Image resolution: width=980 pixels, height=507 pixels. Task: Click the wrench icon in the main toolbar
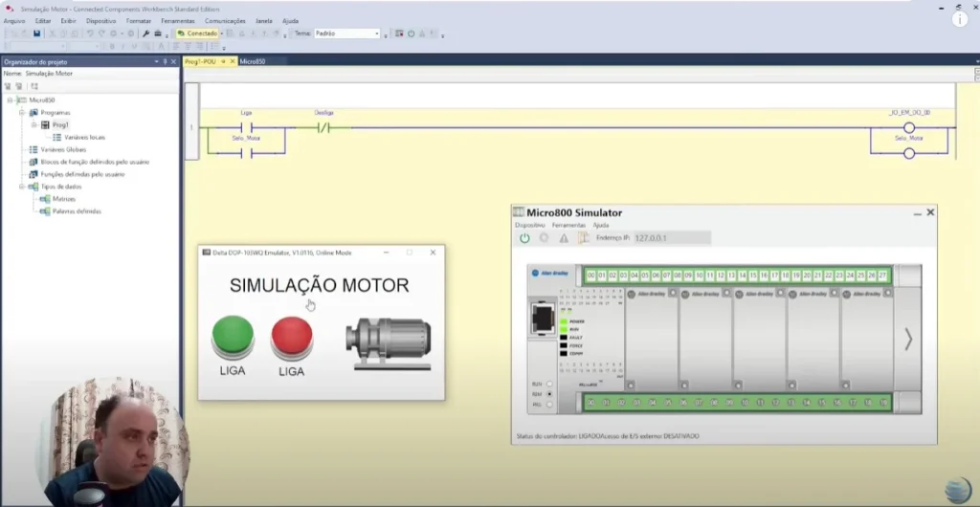146,33
